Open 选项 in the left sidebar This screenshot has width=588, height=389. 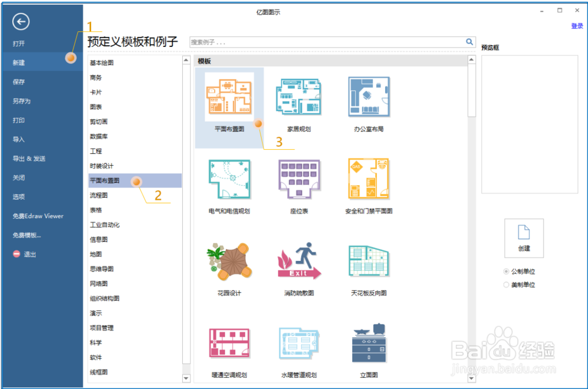tap(19, 197)
